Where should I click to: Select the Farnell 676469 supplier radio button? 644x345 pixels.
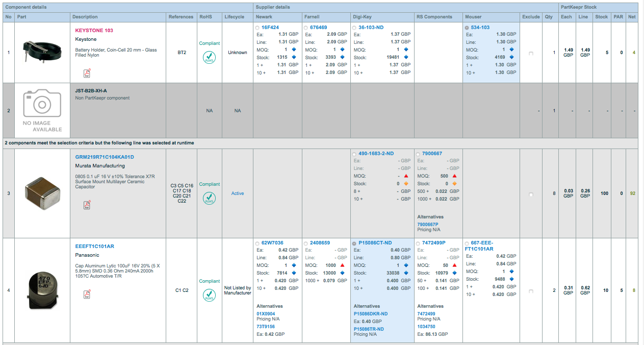(306, 28)
